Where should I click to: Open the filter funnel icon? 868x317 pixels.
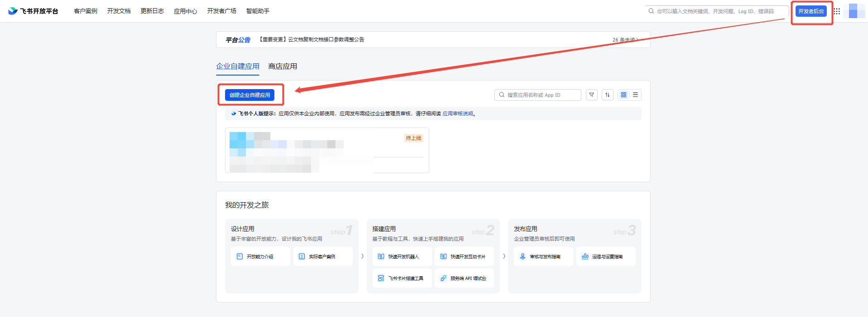click(592, 95)
